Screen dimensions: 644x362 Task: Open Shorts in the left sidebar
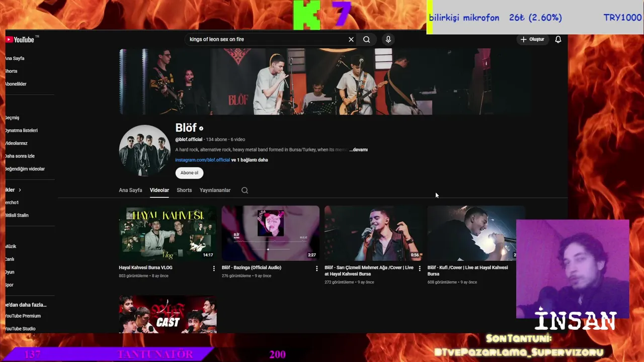click(11, 71)
